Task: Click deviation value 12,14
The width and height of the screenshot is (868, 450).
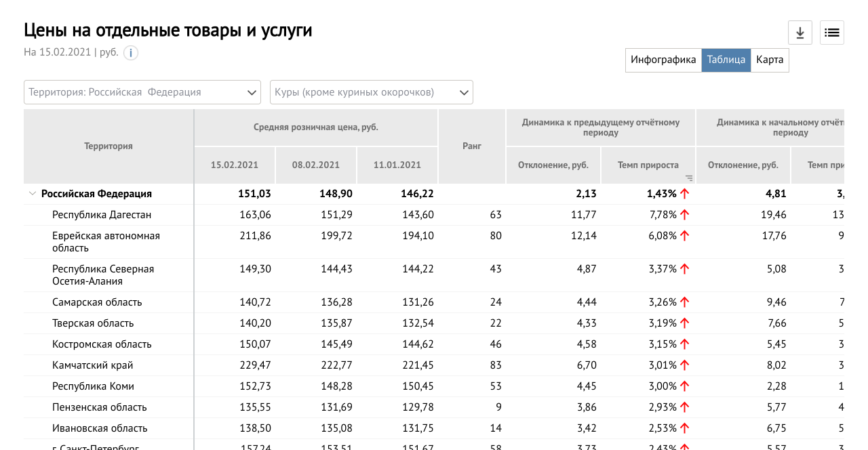Action: pos(584,236)
